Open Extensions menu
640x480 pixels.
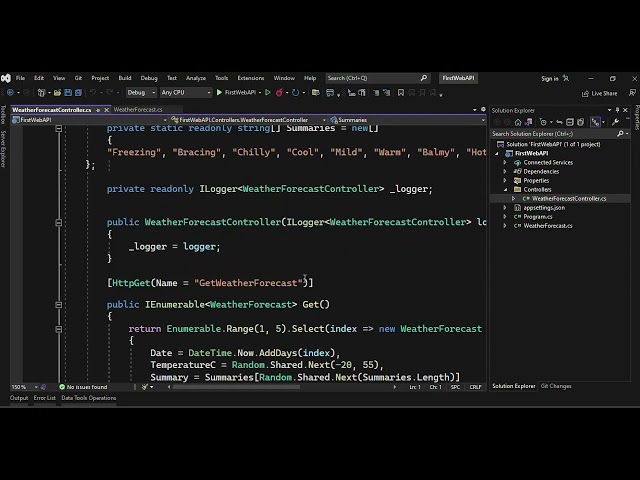251,78
